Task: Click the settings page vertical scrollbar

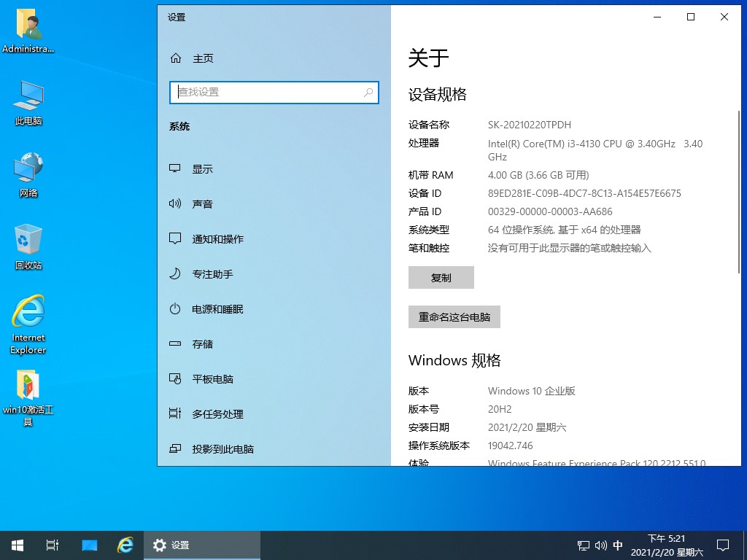Action: [x=739, y=192]
